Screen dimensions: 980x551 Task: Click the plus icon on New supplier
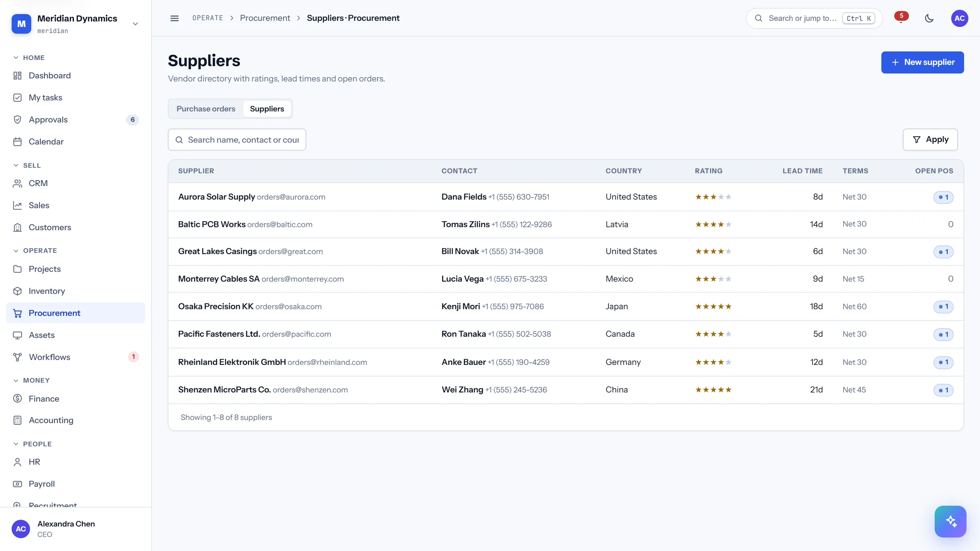[x=895, y=62]
